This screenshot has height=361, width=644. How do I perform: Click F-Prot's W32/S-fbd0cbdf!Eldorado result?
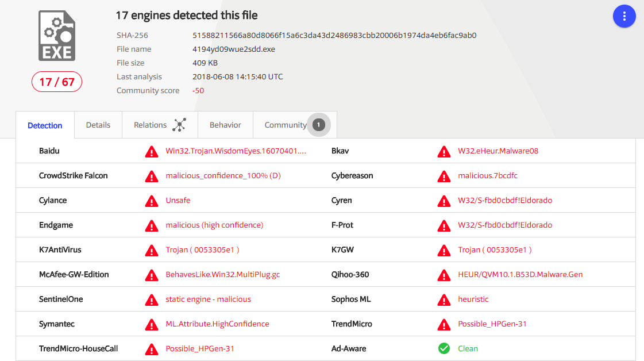(x=505, y=225)
